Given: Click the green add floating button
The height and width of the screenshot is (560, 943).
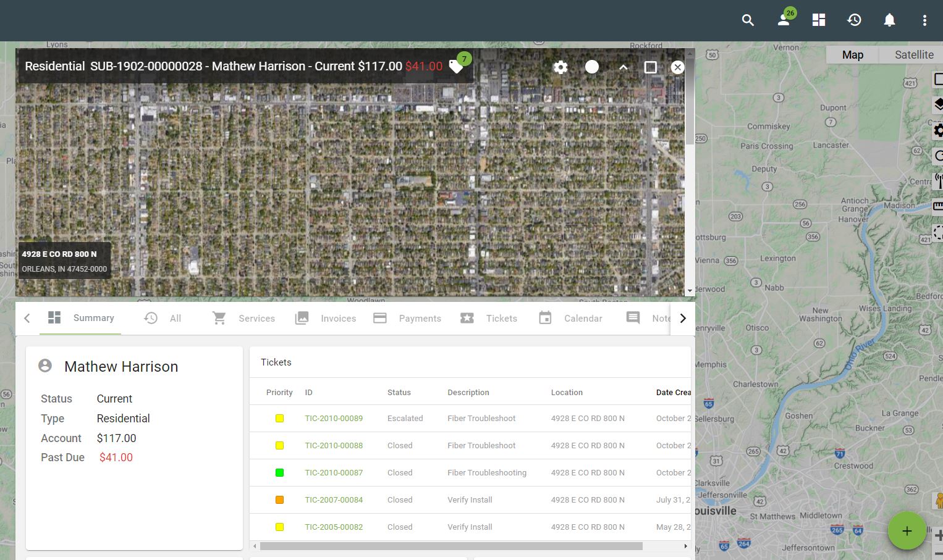Looking at the screenshot, I should [907, 531].
